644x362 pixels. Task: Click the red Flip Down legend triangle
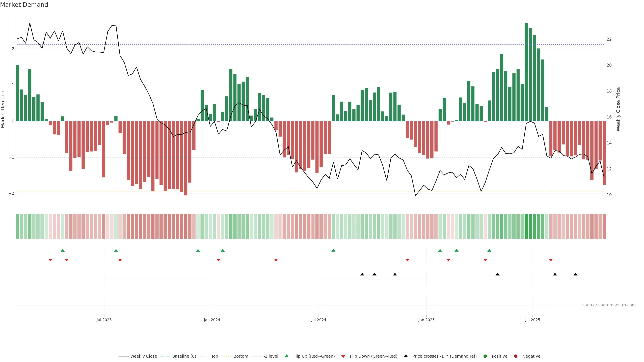click(x=343, y=356)
